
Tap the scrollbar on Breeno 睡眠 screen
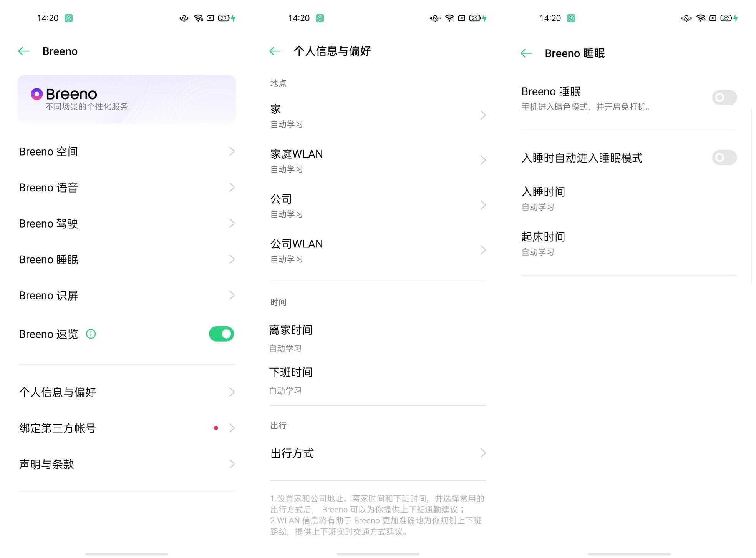pos(751,196)
